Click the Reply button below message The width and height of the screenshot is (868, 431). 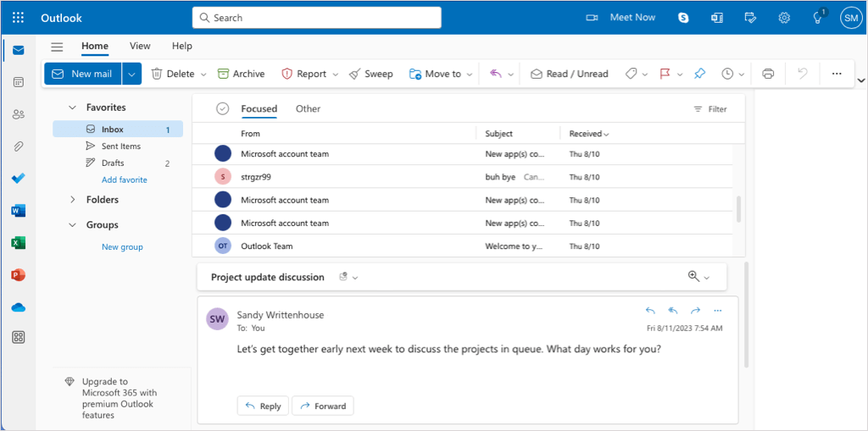tap(263, 406)
